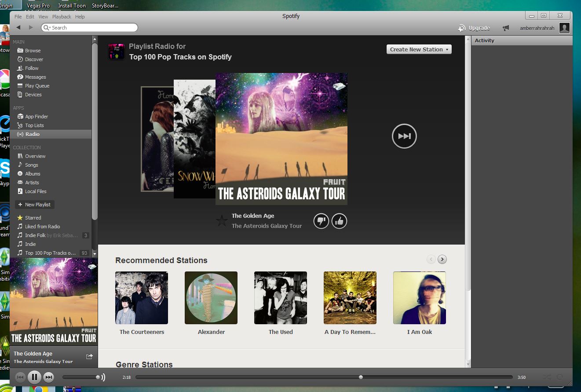Click the thumbs up icon
The image size is (581, 392).
tap(339, 221)
